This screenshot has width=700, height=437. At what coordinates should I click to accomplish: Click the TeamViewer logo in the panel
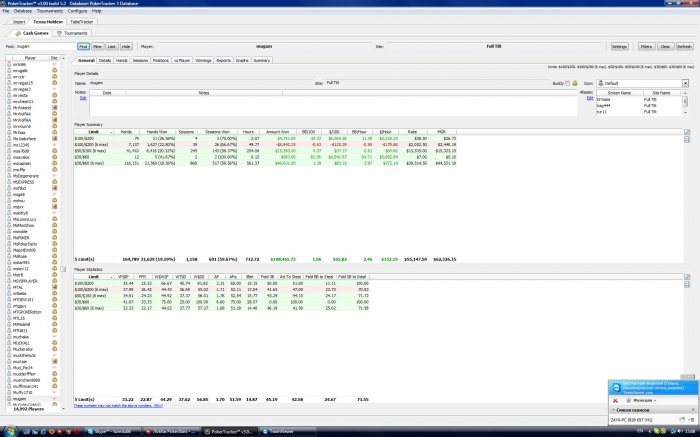coord(616,387)
